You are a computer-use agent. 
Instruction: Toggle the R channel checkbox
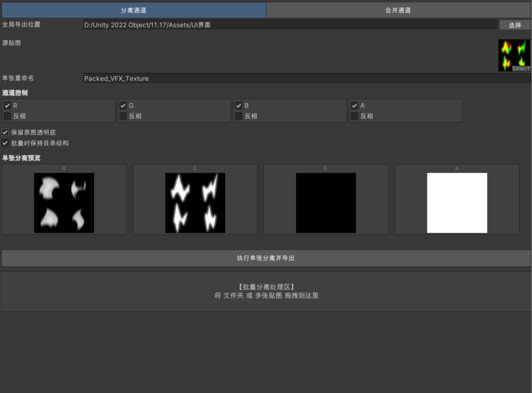pyautogui.click(x=7, y=105)
